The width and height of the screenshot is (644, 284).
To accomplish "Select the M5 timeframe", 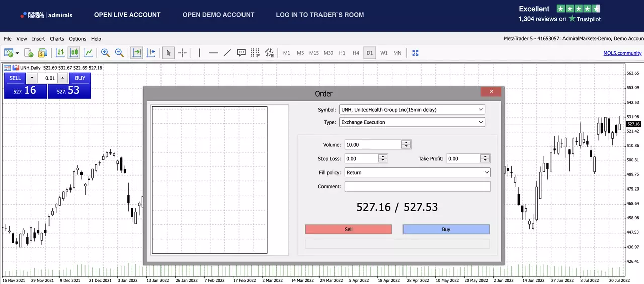I will click(300, 53).
